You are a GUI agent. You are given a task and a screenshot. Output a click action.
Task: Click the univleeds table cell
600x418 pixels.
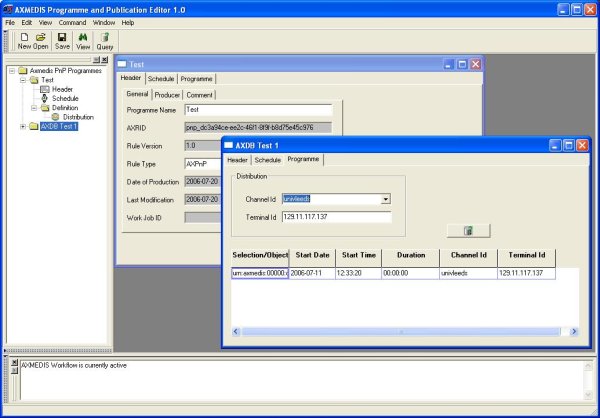point(469,273)
